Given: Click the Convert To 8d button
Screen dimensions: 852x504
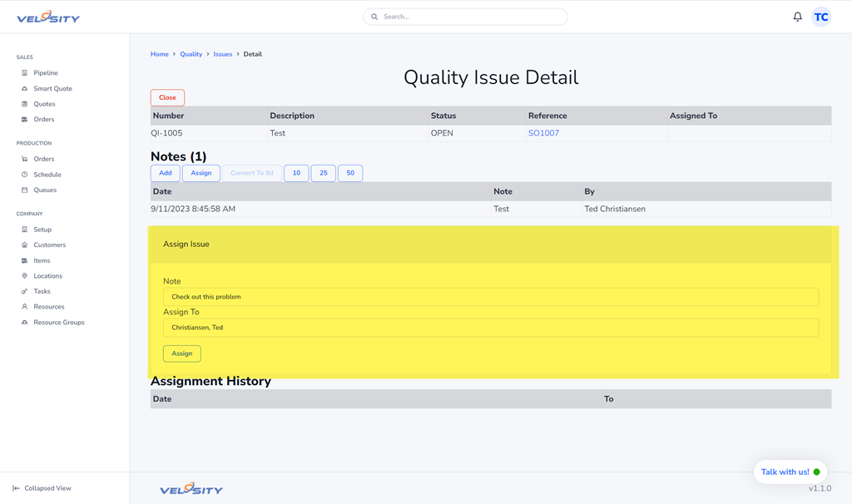Looking at the screenshot, I should 252,173.
